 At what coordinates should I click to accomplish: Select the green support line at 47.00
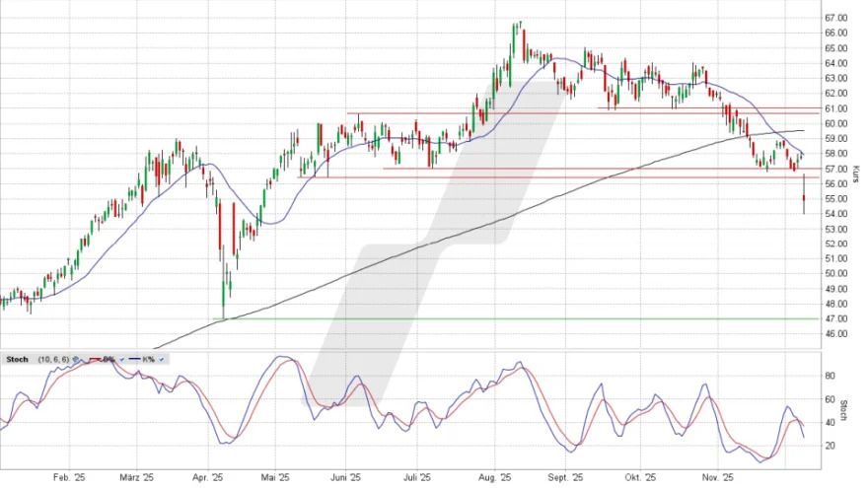[493, 318]
